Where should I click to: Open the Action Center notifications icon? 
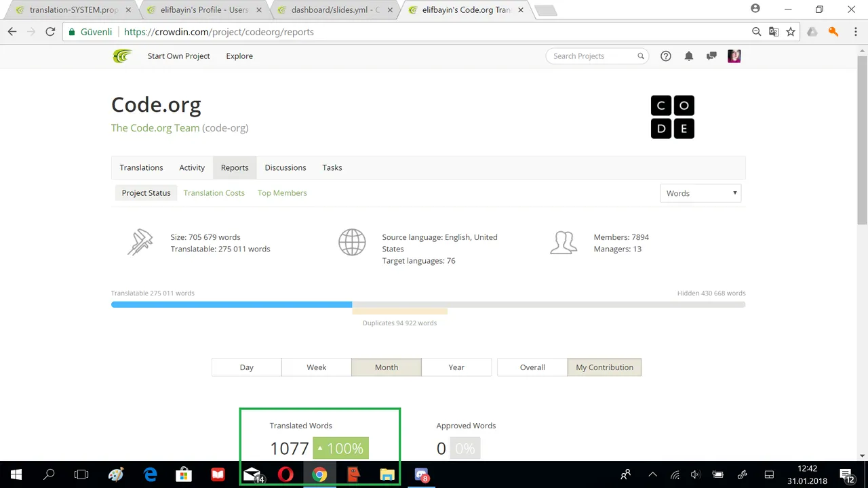[846, 474]
